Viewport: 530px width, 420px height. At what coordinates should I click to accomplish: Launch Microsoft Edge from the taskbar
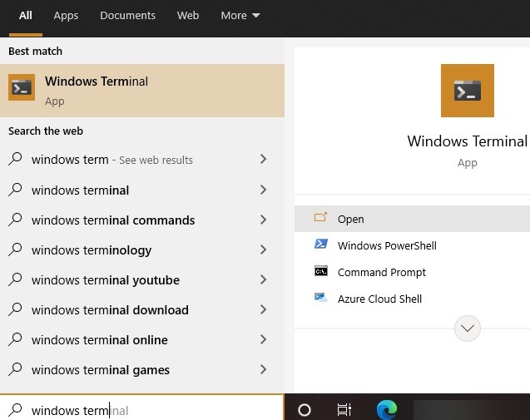387,409
